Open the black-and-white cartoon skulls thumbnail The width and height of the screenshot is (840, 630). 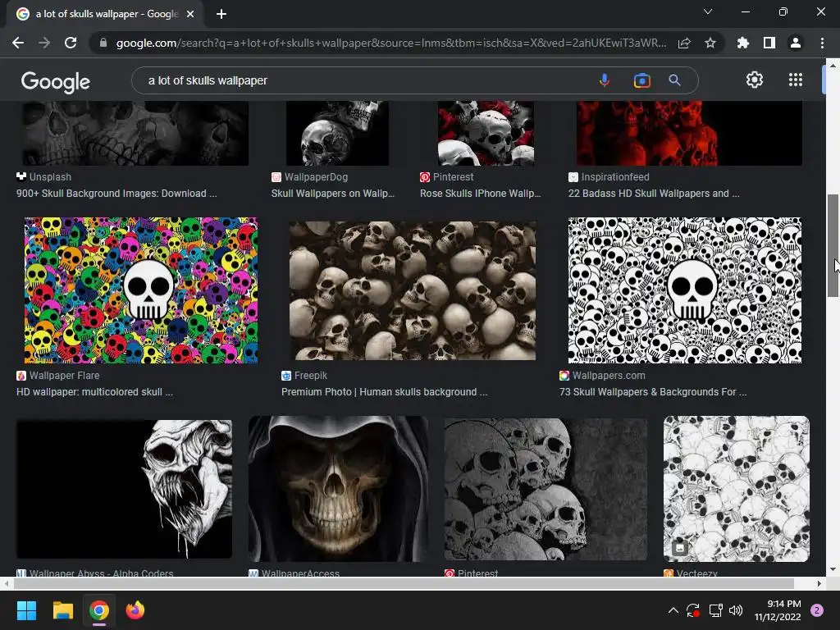click(x=685, y=290)
